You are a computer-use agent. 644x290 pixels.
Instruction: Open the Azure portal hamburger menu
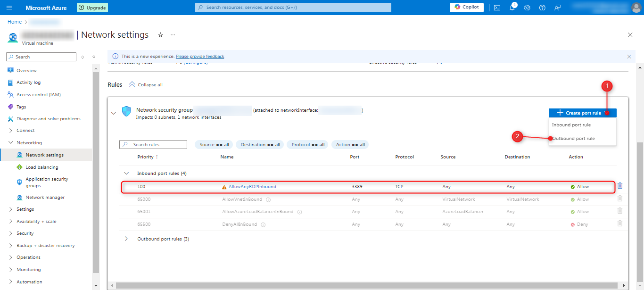click(x=9, y=8)
